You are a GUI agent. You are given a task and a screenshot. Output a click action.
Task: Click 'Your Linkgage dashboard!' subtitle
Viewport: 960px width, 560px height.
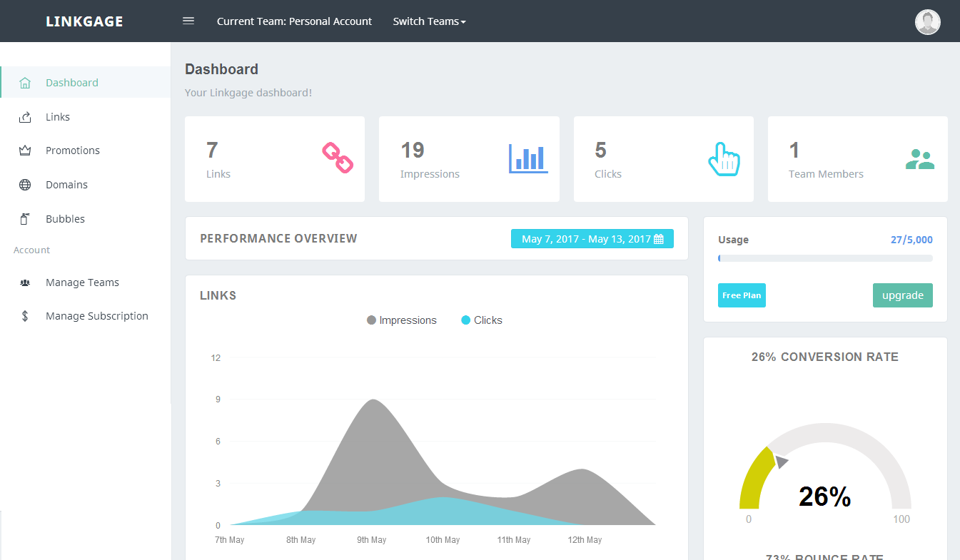pos(248,93)
